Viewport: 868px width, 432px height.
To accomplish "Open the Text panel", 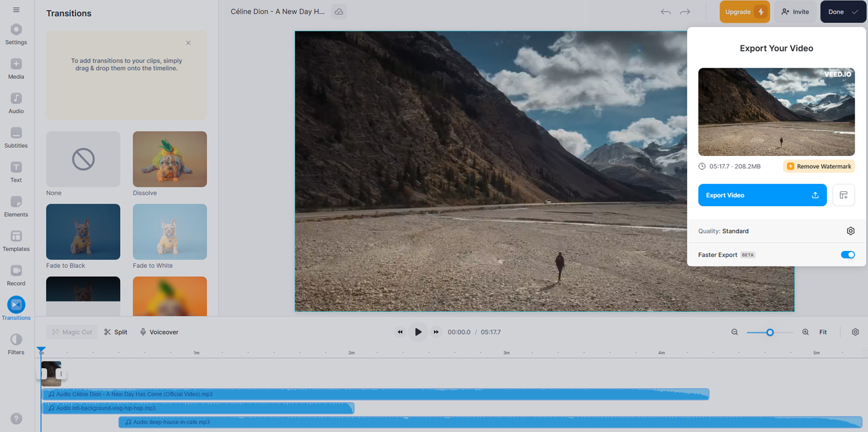I will (x=16, y=172).
